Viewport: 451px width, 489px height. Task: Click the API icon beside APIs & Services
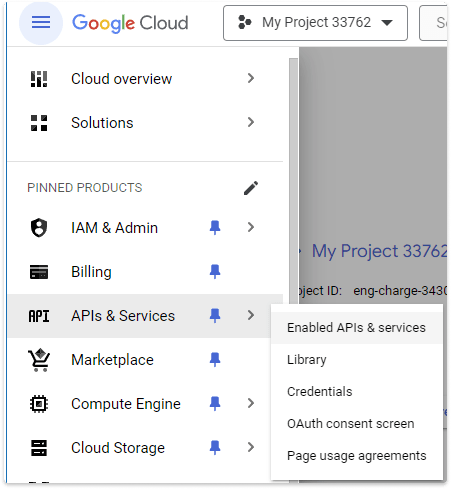[x=39, y=316]
